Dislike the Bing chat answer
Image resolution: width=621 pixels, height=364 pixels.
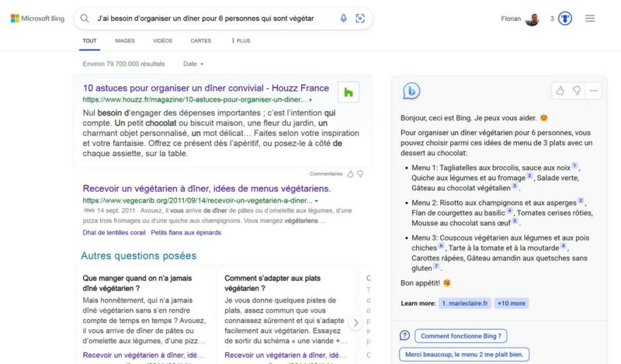coord(577,91)
